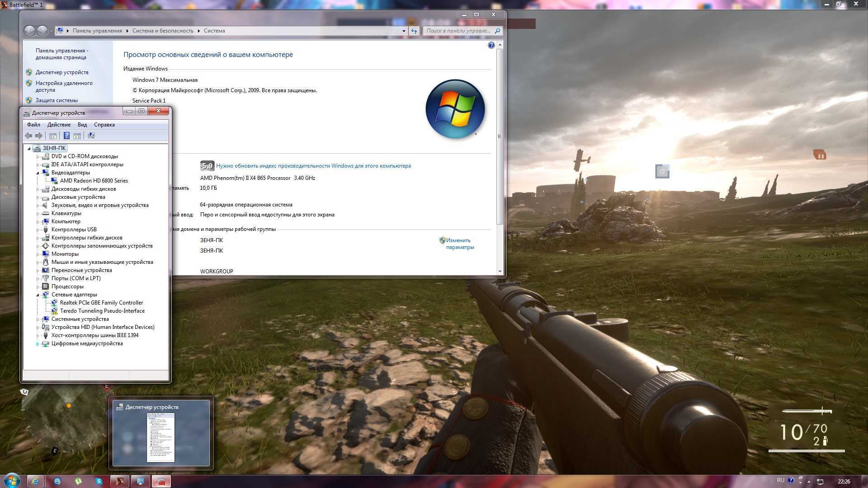Viewport: 868px width, 488px height.
Task: Click Show desktop button at taskbar end
Action: [x=864, y=481]
